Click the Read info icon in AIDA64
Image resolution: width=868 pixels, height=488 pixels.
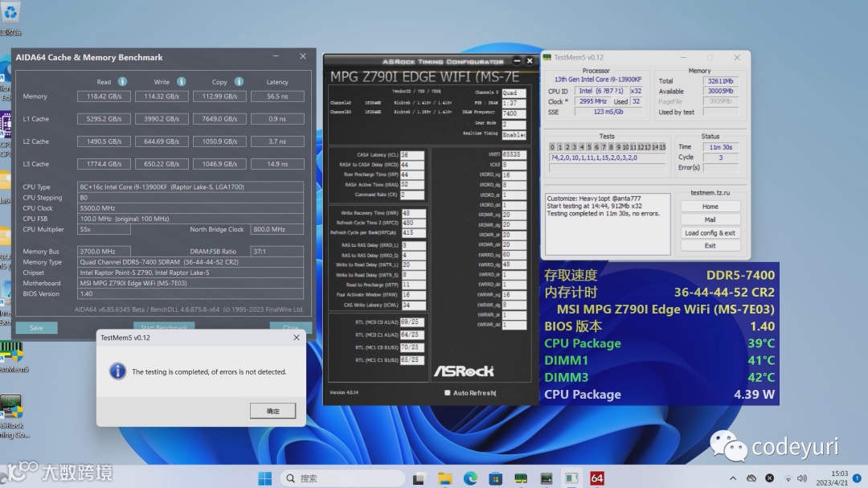point(122,82)
